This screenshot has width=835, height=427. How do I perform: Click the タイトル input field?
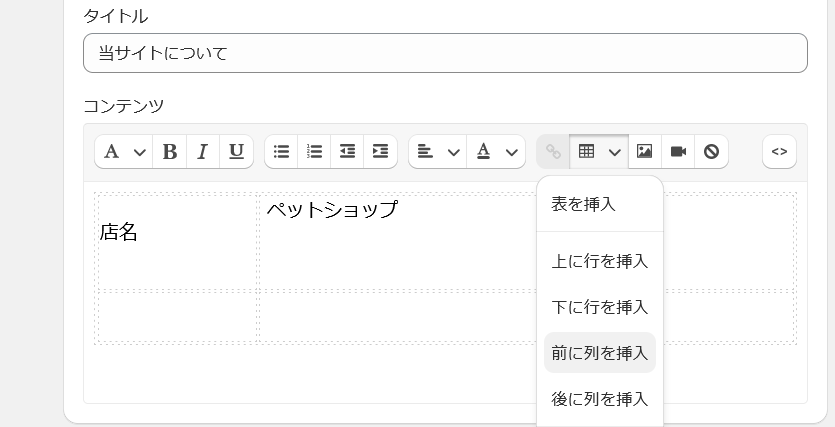[x=445, y=53]
